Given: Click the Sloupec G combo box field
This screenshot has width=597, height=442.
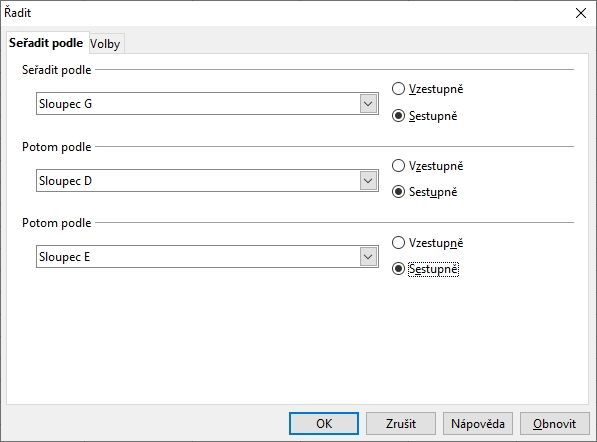Looking at the screenshot, I should pos(207,104).
